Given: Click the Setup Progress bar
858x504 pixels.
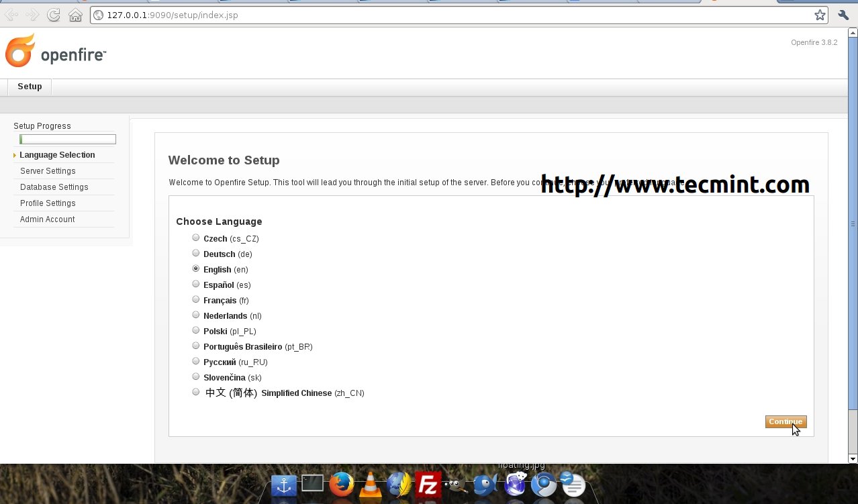Looking at the screenshot, I should (x=68, y=140).
